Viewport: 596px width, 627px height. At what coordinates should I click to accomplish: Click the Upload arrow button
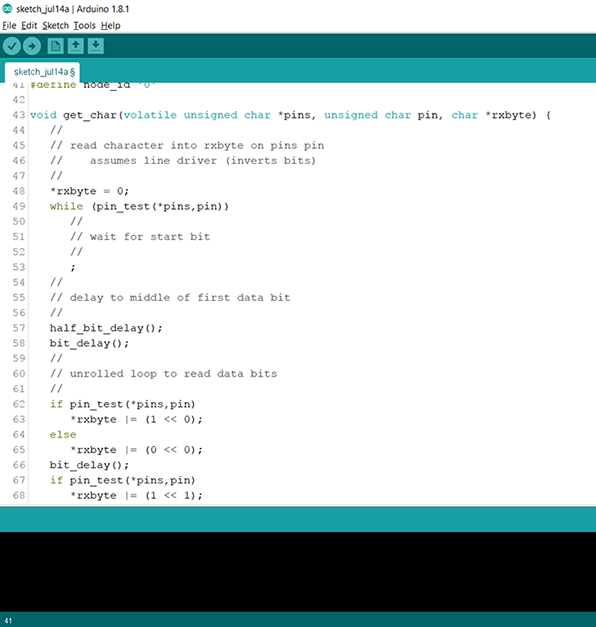click(32, 46)
